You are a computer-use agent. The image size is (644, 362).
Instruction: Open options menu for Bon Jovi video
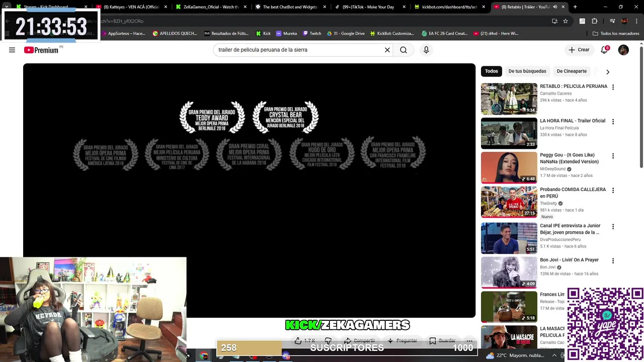613,261
